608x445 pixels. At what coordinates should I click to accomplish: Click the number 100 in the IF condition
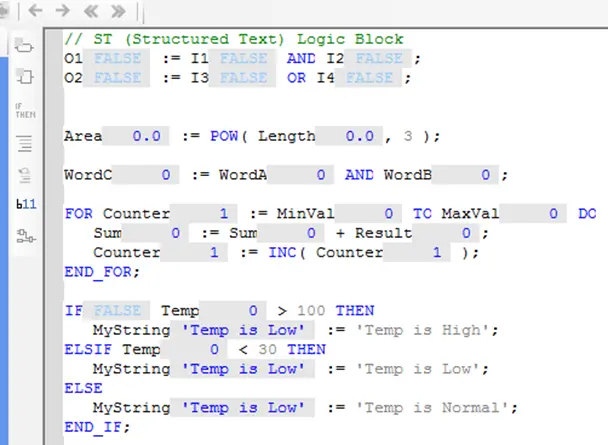311,310
